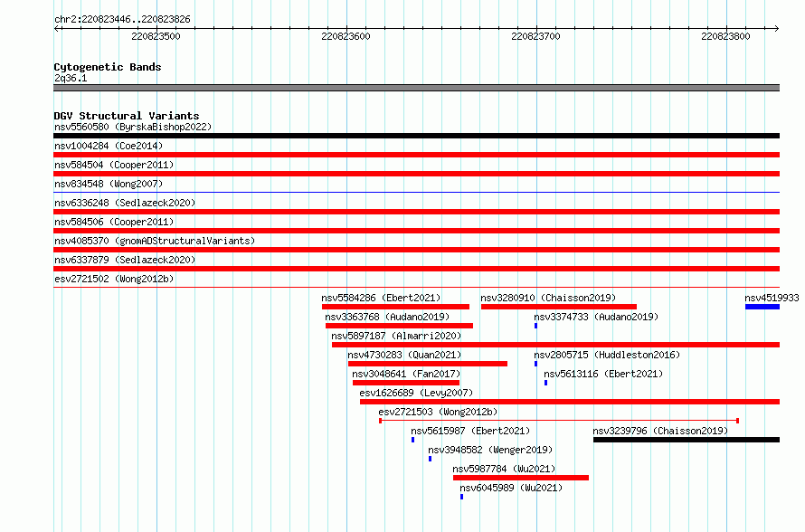Viewport: 805px width, 532px height.
Task: Click the red bar under nsv4730283
Action: (428, 364)
